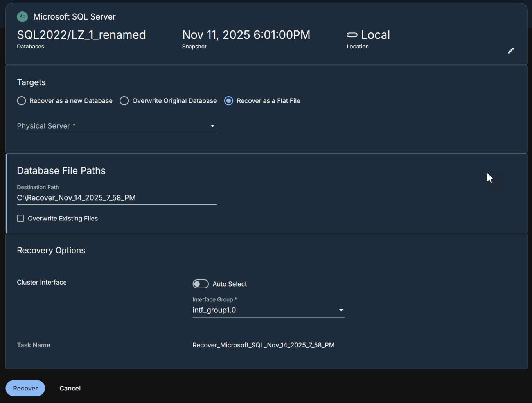Click the Nov 11, 2025 snapshot timestamp

point(246,35)
